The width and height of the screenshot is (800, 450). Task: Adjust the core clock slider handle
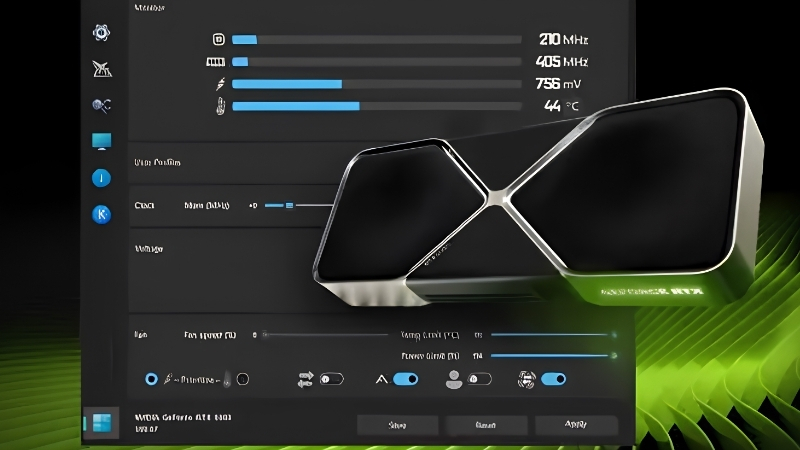pos(289,205)
